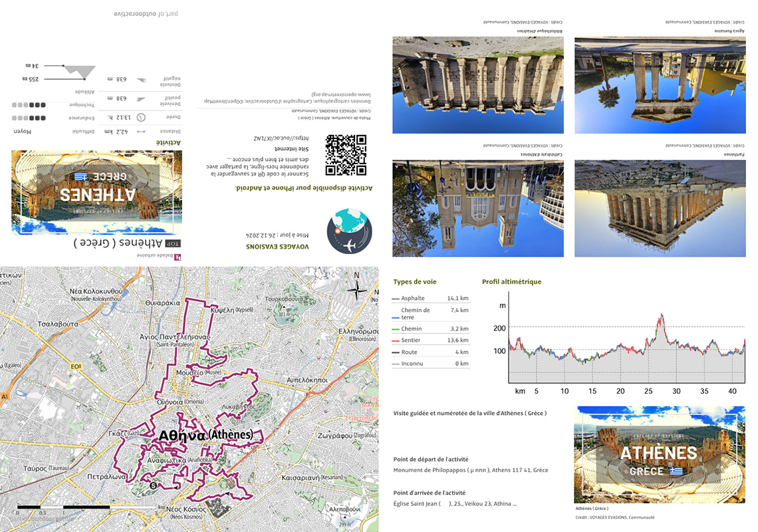Click the Sentier value '13,6 km'

(458, 340)
